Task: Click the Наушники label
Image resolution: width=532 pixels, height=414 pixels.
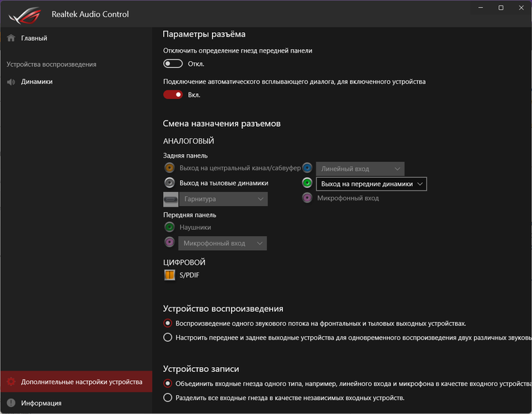Action: pyautogui.click(x=195, y=227)
